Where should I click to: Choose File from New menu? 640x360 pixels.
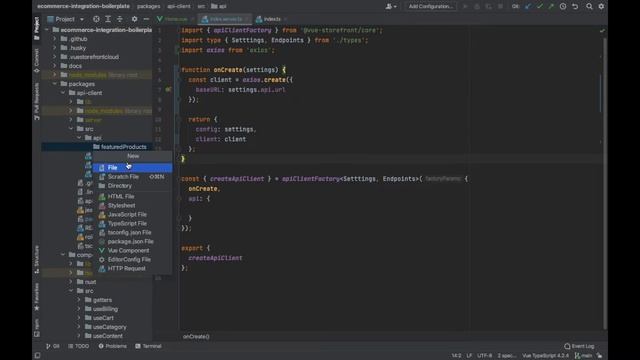tap(132, 168)
